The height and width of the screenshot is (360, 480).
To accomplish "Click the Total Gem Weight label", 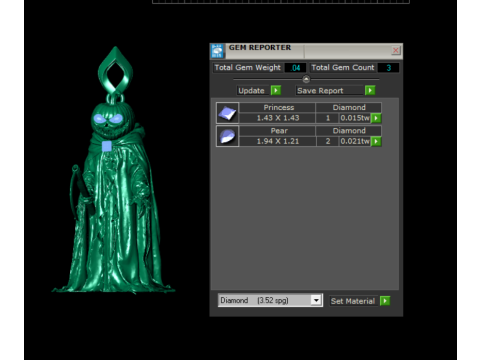I will pos(248,68).
